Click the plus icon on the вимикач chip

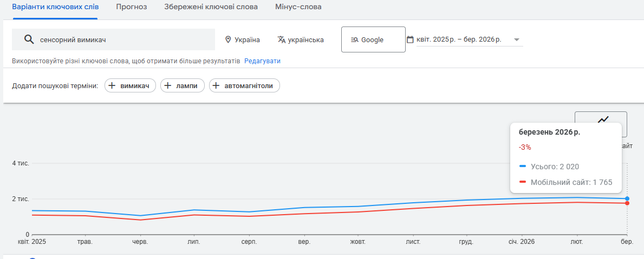(x=112, y=85)
